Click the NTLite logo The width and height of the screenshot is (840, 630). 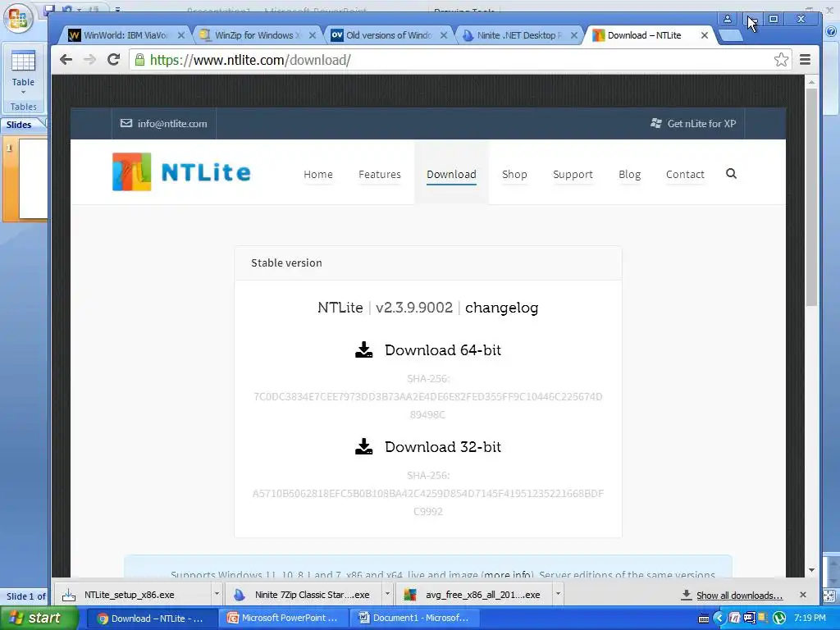(181, 172)
